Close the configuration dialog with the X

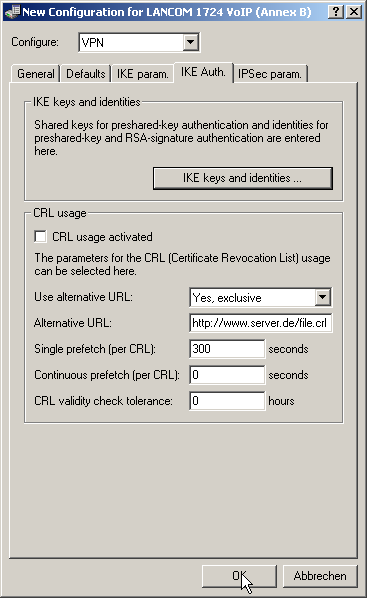tap(354, 12)
